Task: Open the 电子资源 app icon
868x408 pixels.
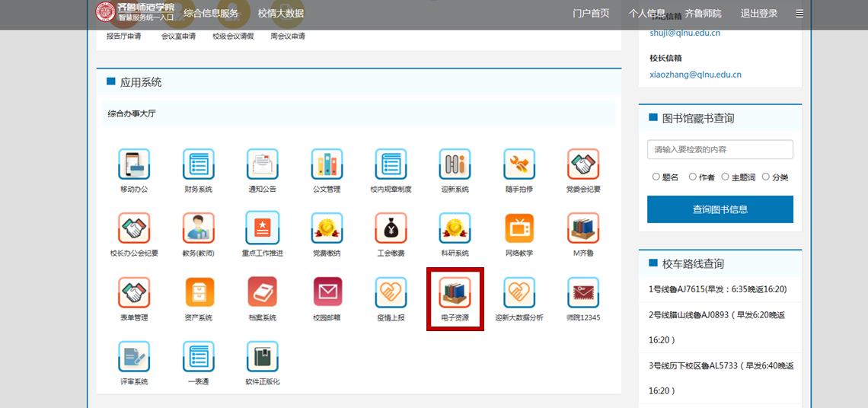Action: [x=455, y=292]
